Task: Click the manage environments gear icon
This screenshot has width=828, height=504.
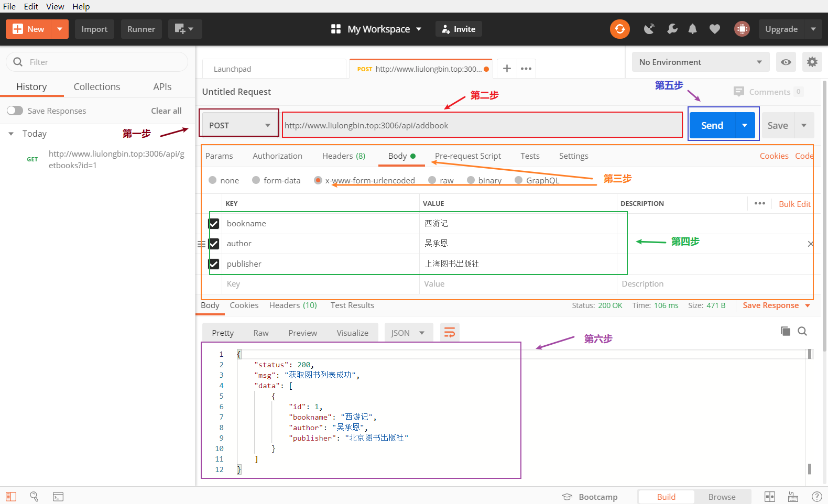Action: pos(812,62)
